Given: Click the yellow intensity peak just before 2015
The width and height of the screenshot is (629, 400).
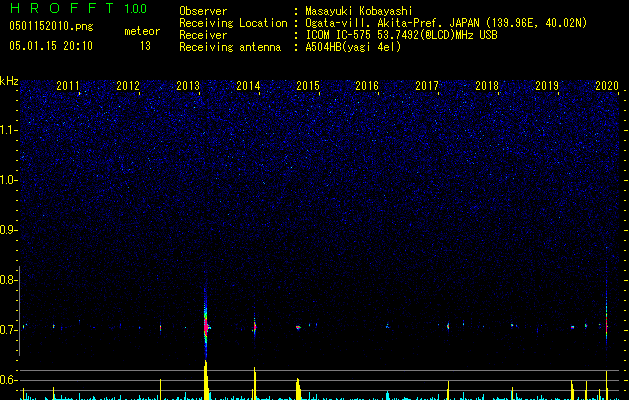Looking at the screenshot, I should [x=298, y=388].
